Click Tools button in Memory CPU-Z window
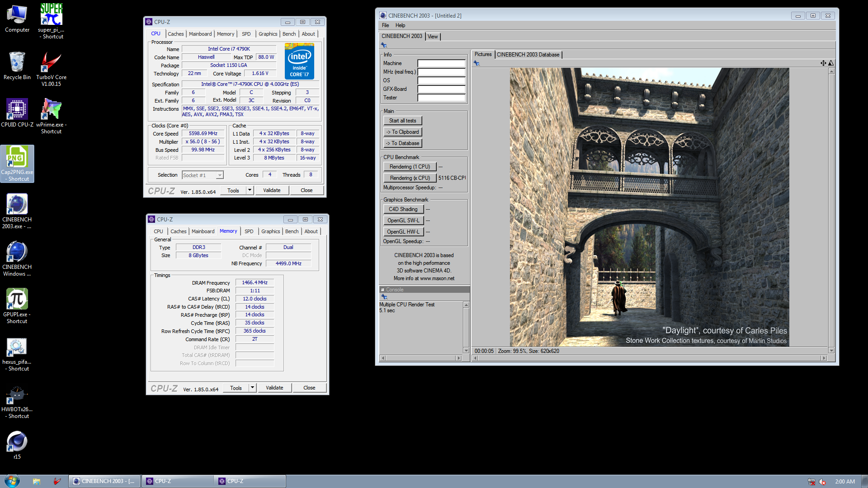Image resolution: width=868 pixels, height=488 pixels. (x=236, y=388)
